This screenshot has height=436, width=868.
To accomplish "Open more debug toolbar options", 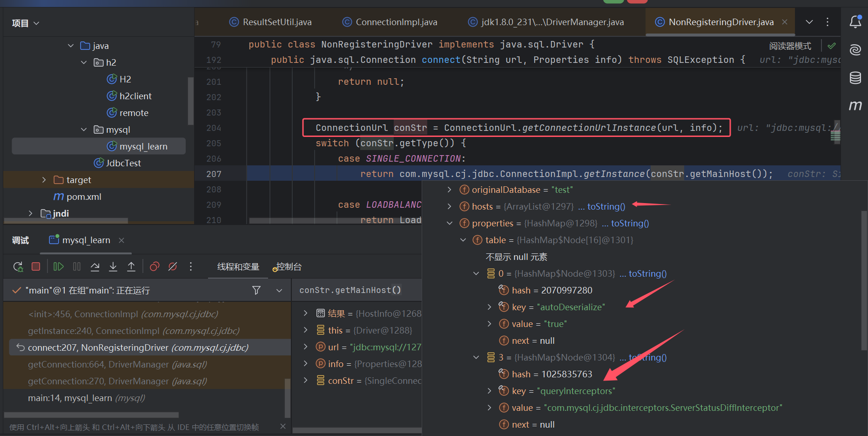I will pos(191,266).
